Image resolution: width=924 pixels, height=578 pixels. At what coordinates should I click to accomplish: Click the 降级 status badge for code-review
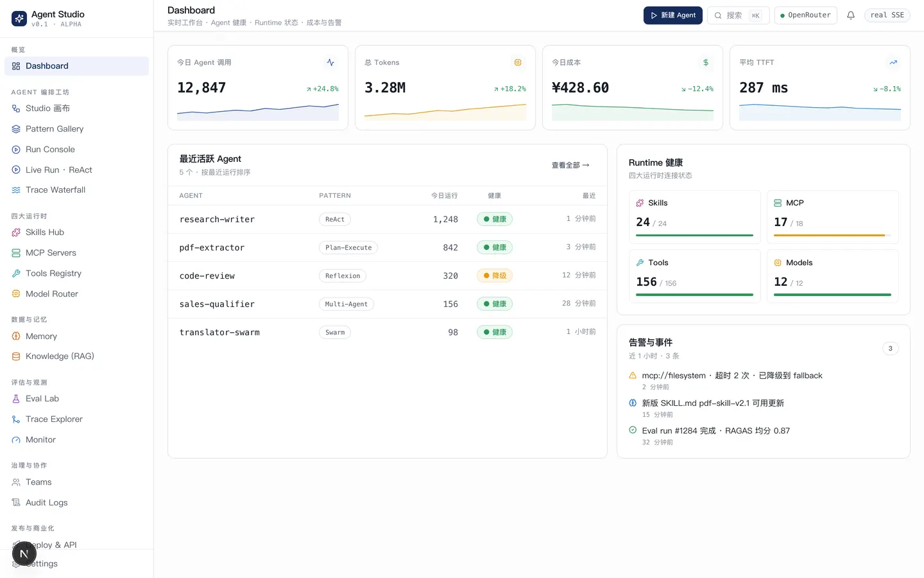click(x=495, y=276)
